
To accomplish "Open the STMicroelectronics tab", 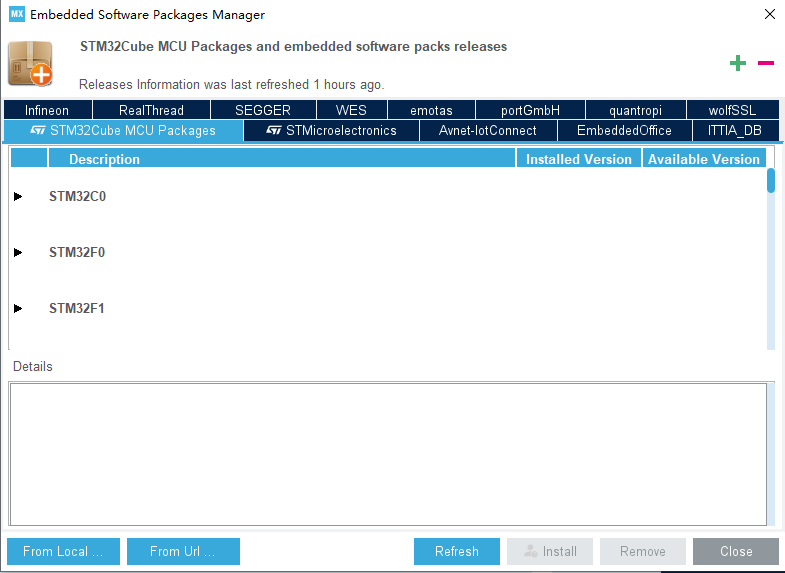I will click(x=331, y=131).
